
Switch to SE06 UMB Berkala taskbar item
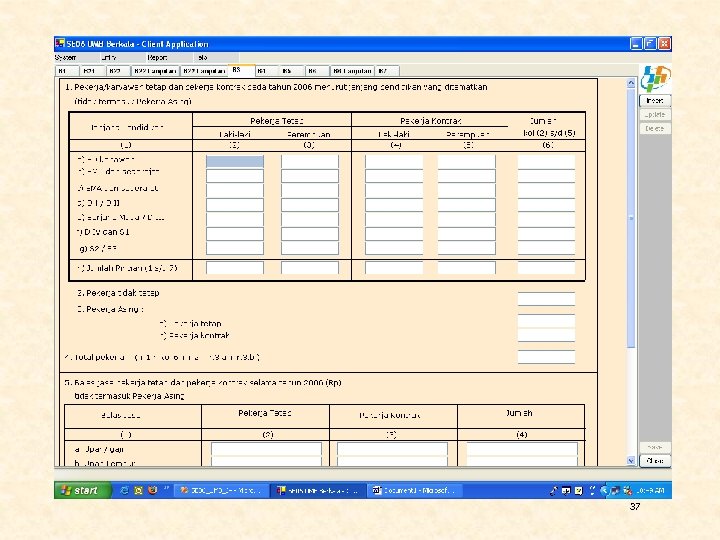tap(319, 490)
